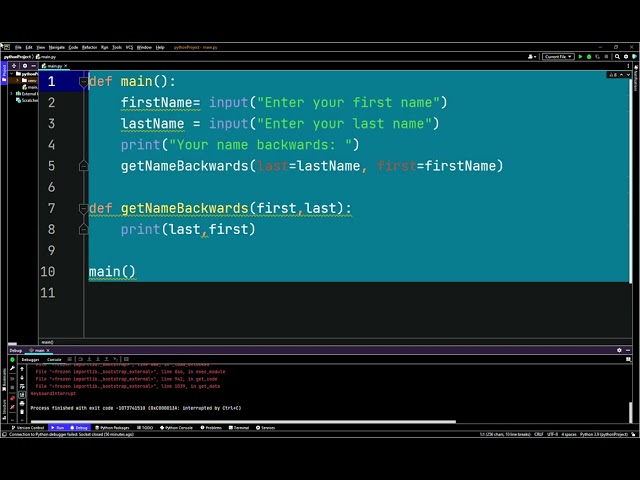The width and height of the screenshot is (640, 480).
Task: Close the main.py editor tab
Action: tap(66, 66)
